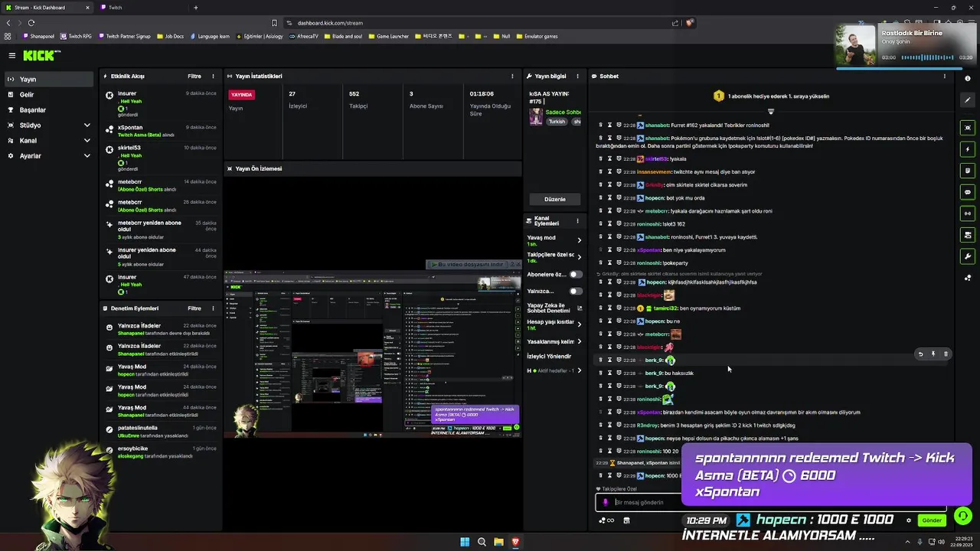The width and height of the screenshot is (980, 551).
Task: Click reply arrow on hovered berk_9 message
Action: pos(920,354)
